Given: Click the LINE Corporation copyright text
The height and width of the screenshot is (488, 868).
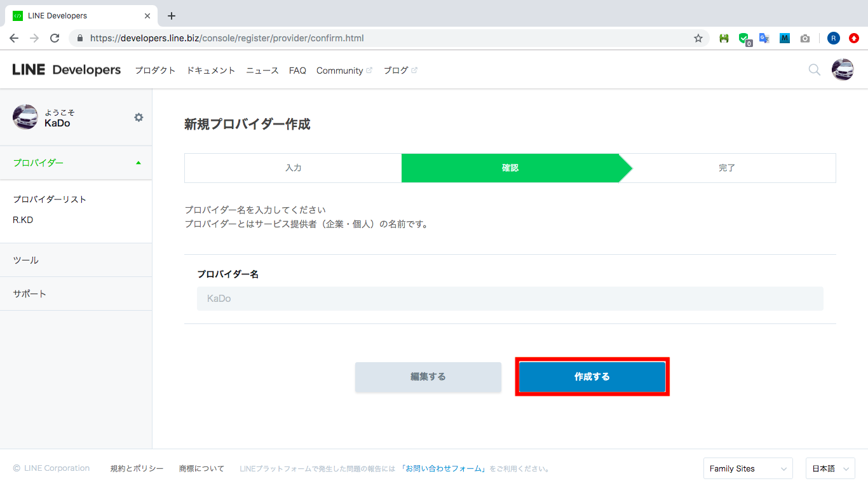Looking at the screenshot, I should (x=51, y=468).
